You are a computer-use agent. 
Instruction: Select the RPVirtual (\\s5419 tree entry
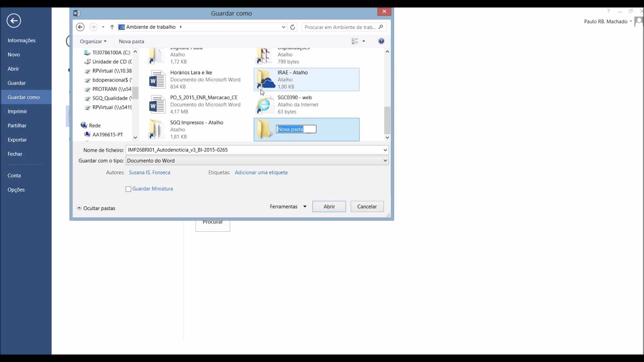point(112,107)
